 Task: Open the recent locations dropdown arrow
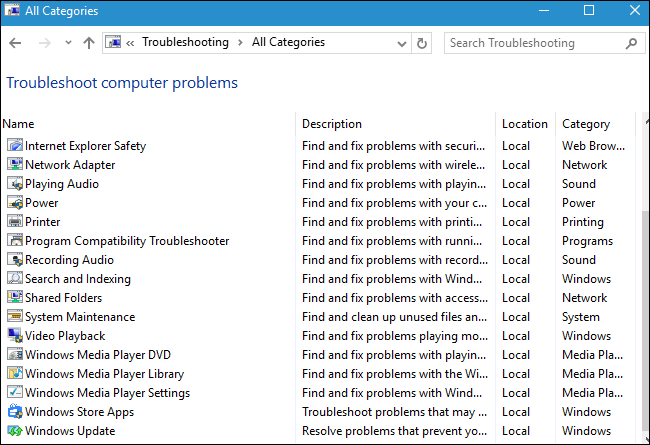(x=68, y=43)
